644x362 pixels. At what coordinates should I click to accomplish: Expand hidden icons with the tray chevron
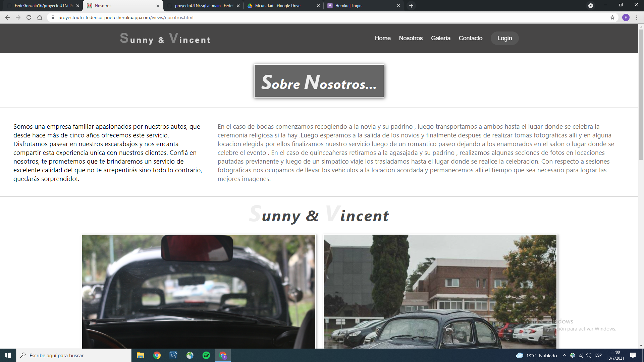(x=564, y=356)
